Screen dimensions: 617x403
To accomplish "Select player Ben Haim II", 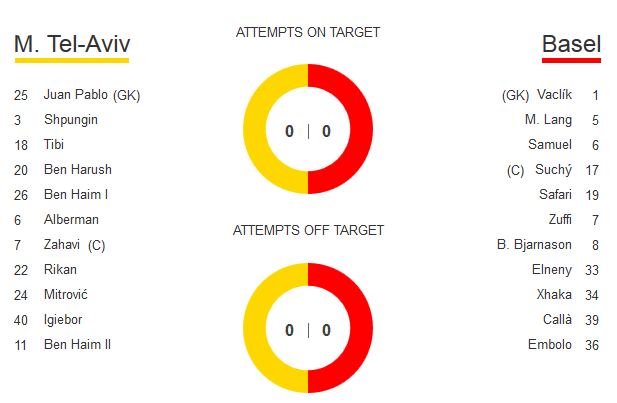I will 77,345.
